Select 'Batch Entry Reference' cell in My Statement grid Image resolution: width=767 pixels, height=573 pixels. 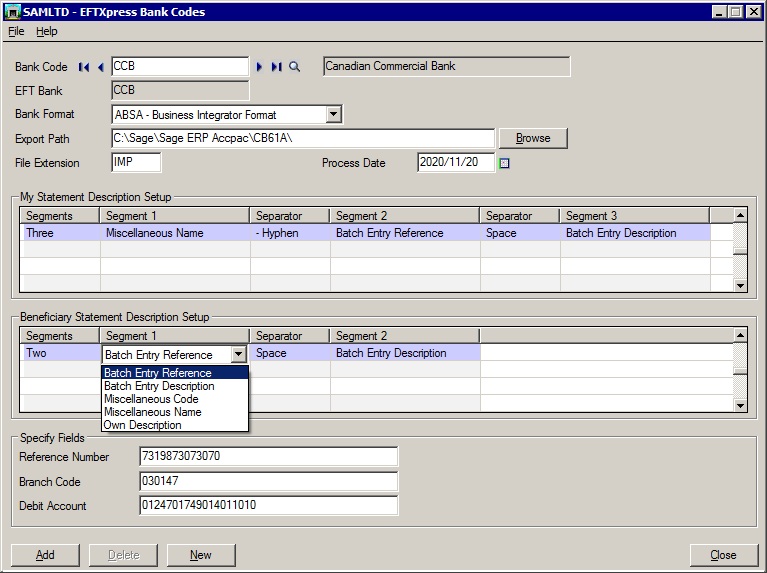(x=405, y=233)
